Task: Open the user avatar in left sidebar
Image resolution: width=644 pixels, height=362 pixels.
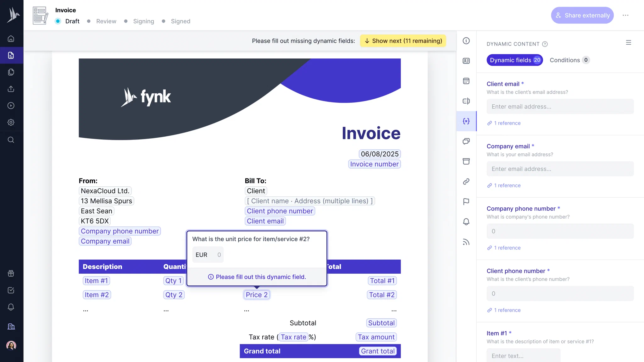Action: tap(11, 345)
